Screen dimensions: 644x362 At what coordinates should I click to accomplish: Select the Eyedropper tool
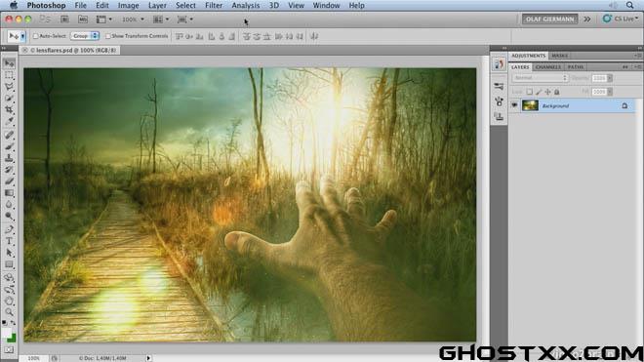[x=9, y=121]
